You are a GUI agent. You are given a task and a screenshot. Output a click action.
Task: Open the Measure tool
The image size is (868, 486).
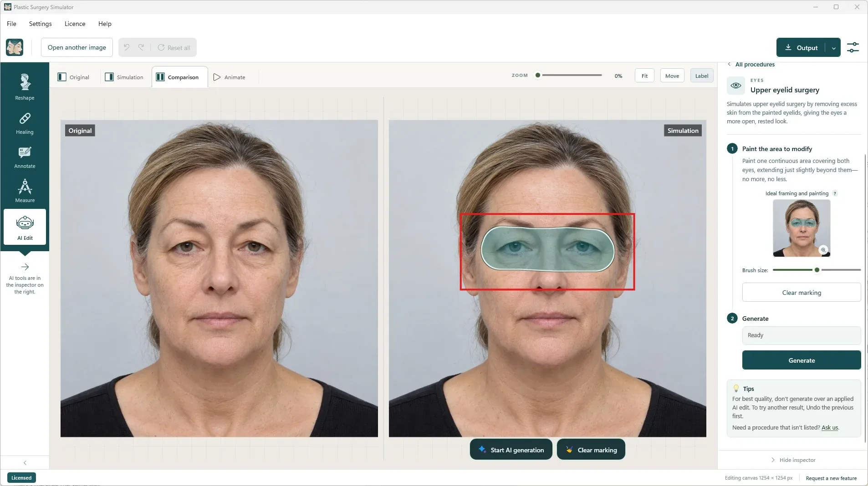click(25, 191)
